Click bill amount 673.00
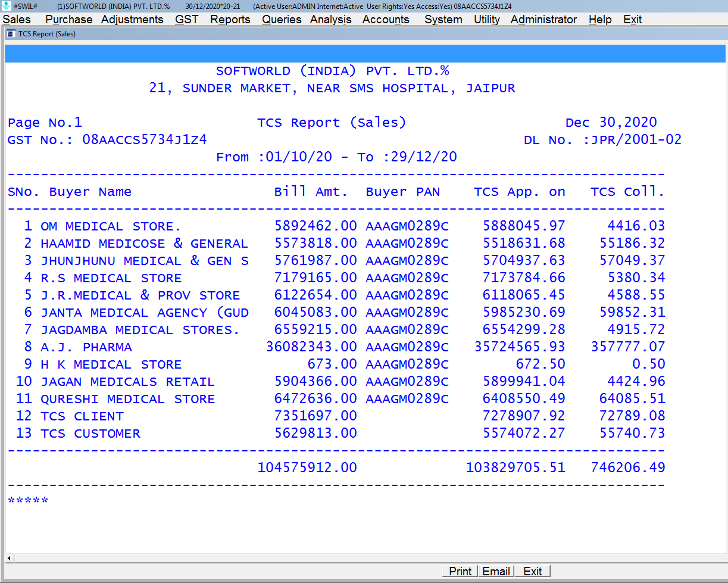Screen dimensions: 728x583 [x=332, y=364]
